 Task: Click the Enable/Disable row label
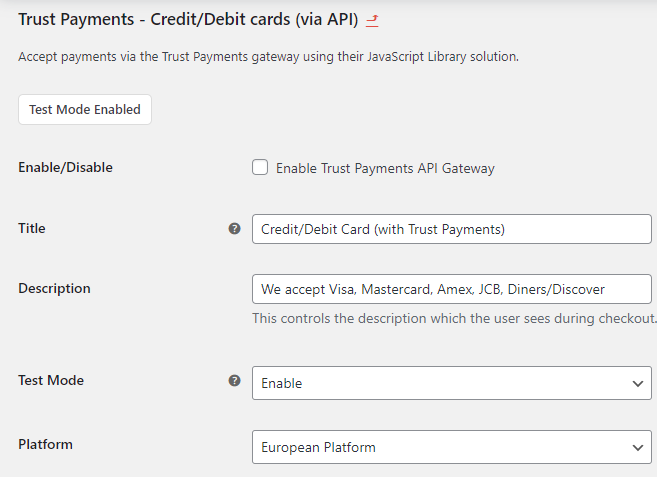(x=65, y=167)
